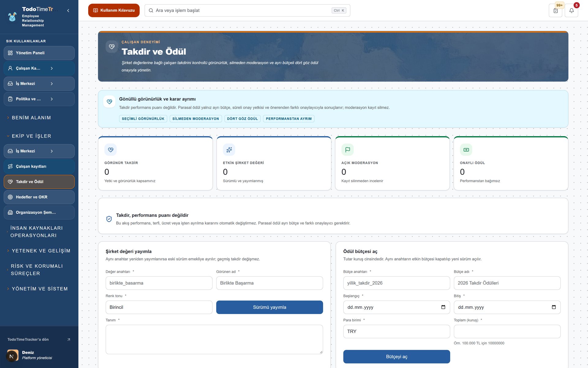Image resolution: width=588 pixels, height=368 pixels.
Task: Click the Açık Moderasyon flag icon
Action: [348, 150]
